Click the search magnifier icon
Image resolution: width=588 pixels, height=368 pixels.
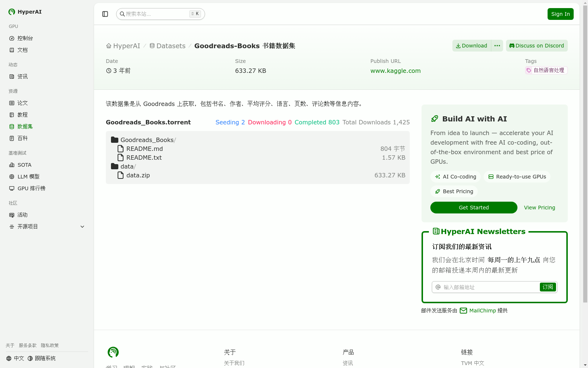[122, 14]
